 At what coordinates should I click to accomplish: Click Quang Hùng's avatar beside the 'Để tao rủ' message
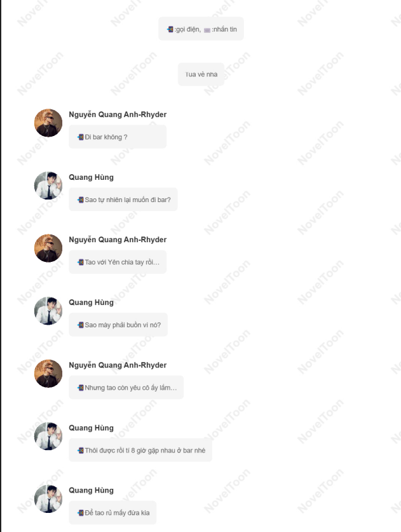[48, 499]
